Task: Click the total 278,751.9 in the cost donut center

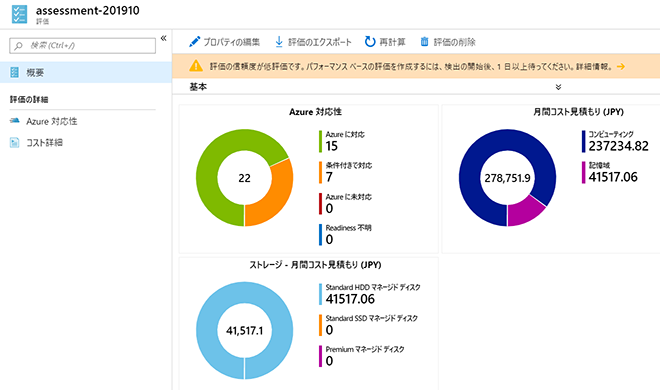Action: [507, 178]
